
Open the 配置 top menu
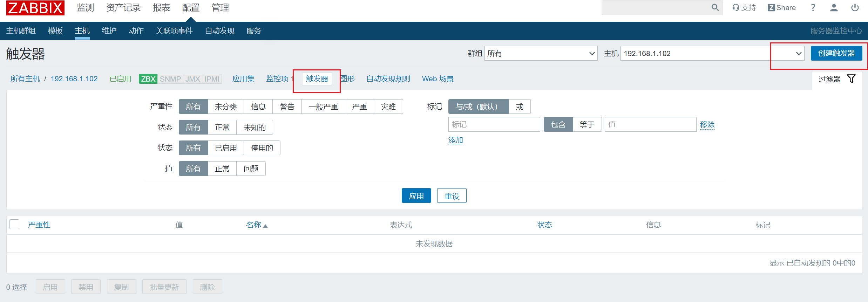click(x=191, y=8)
